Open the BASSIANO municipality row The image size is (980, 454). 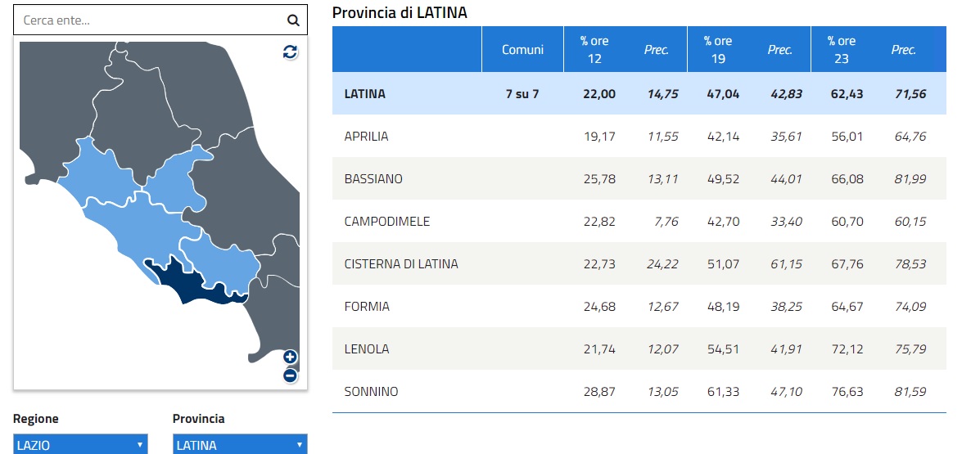click(x=373, y=179)
